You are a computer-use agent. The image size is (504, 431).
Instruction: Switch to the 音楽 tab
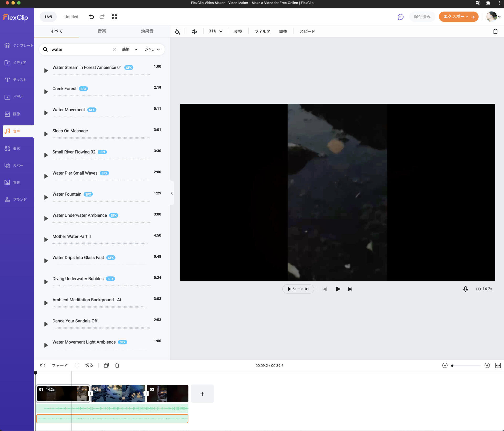coord(102,31)
